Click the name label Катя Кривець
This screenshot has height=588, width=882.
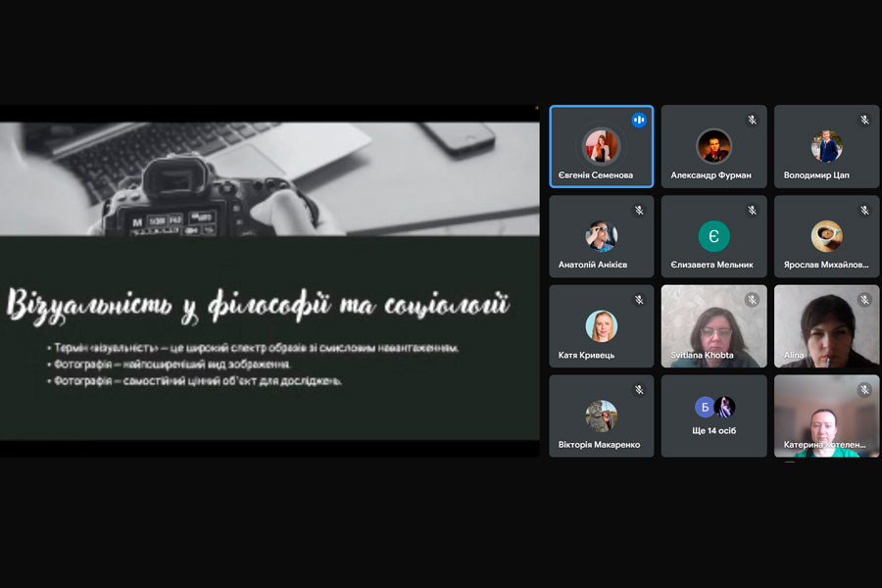pyautogui.click(x=586, y=355)
